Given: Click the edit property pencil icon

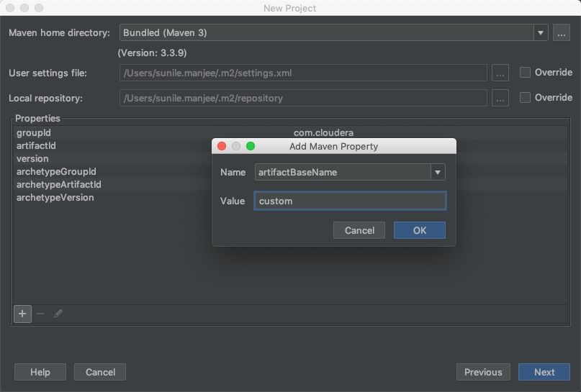Looking at the screenshot, I should point(58,314).
